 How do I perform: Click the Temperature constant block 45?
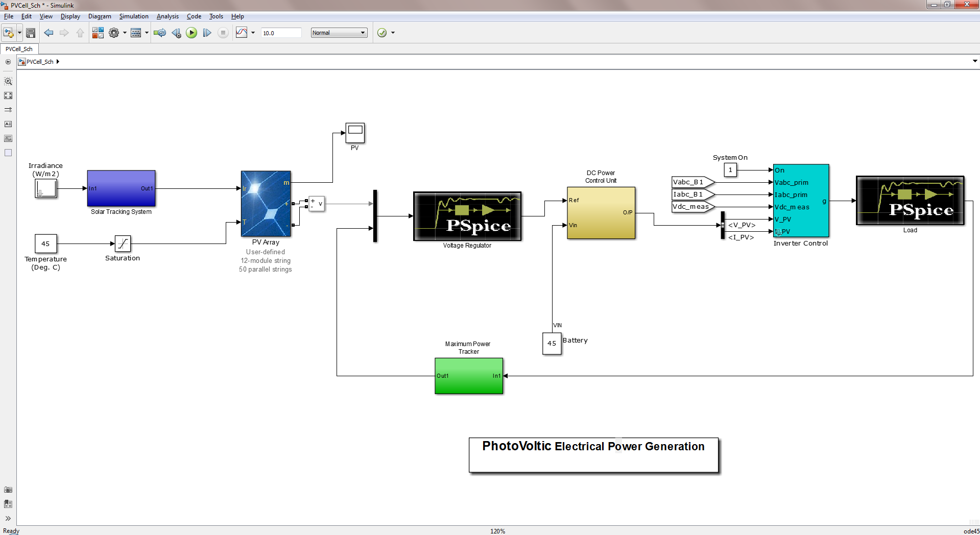(45, 244)
